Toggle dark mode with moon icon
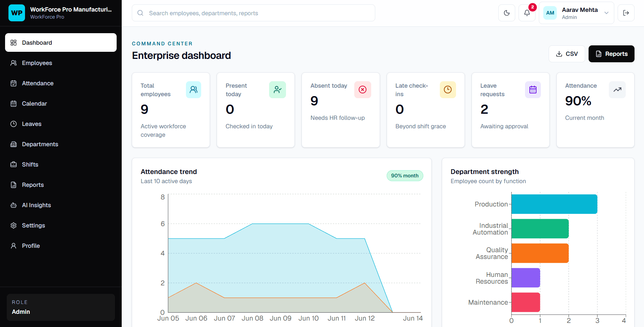 (507, 13)
